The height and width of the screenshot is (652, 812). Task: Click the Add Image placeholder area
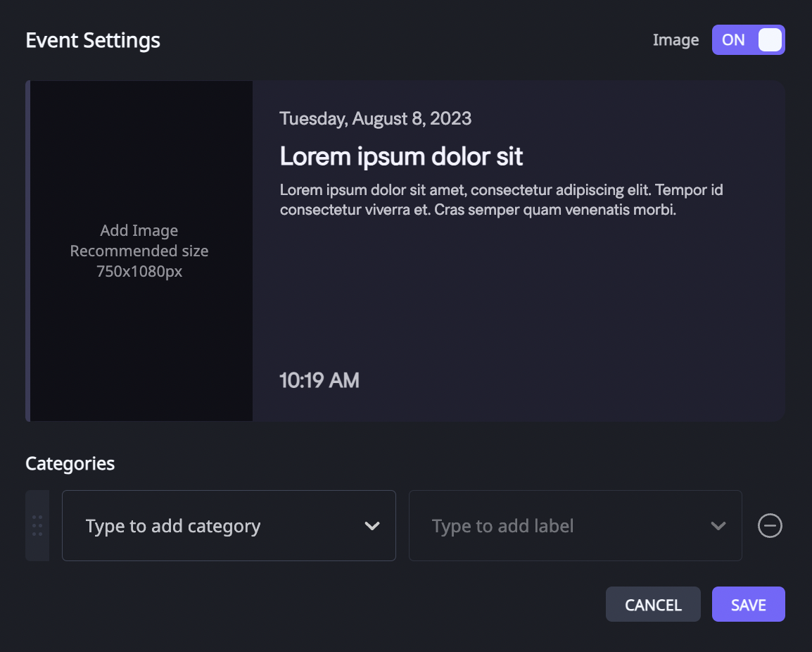point(141,251)
